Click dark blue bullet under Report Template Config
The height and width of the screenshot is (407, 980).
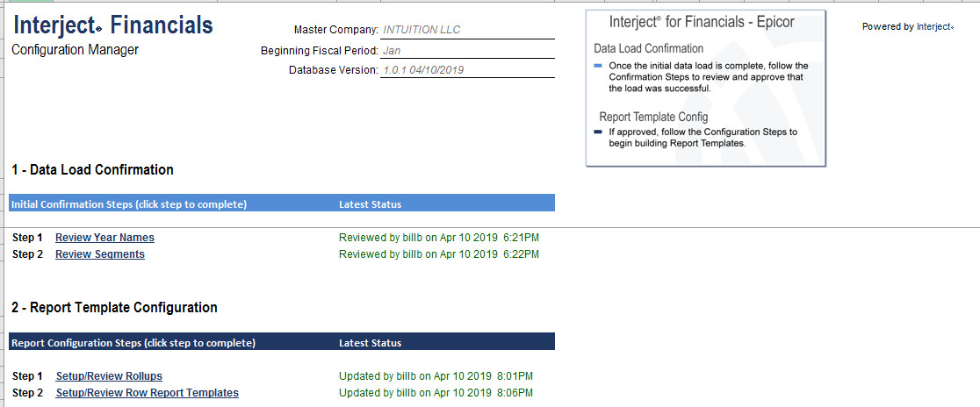click(598, 132)
